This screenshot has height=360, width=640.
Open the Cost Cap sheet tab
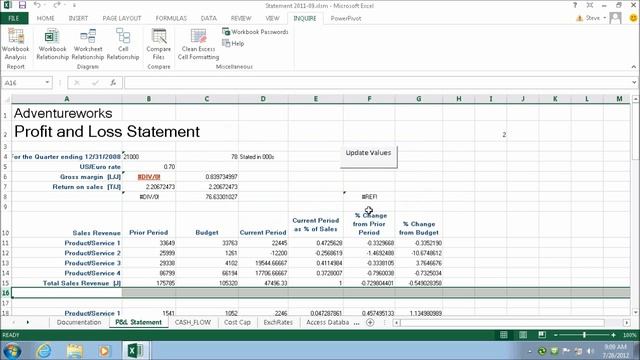(x=237, y=322)
